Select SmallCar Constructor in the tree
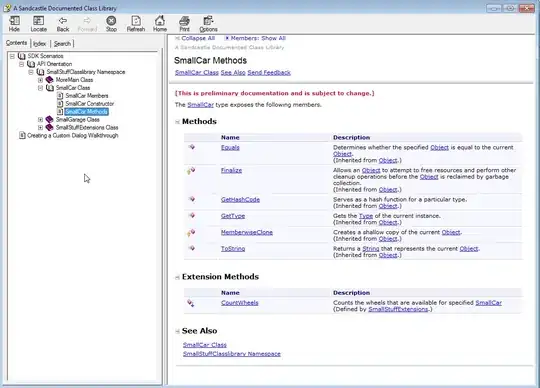The image size is (540, 388). coord(90,104)
